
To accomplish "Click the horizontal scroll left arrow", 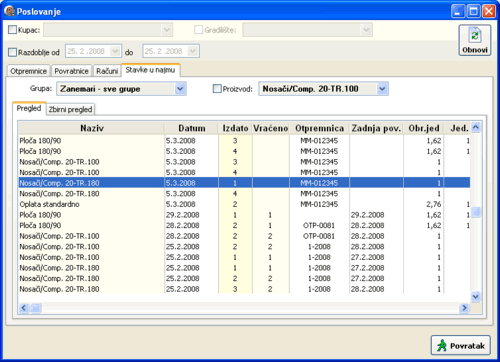I will (23, 308).
